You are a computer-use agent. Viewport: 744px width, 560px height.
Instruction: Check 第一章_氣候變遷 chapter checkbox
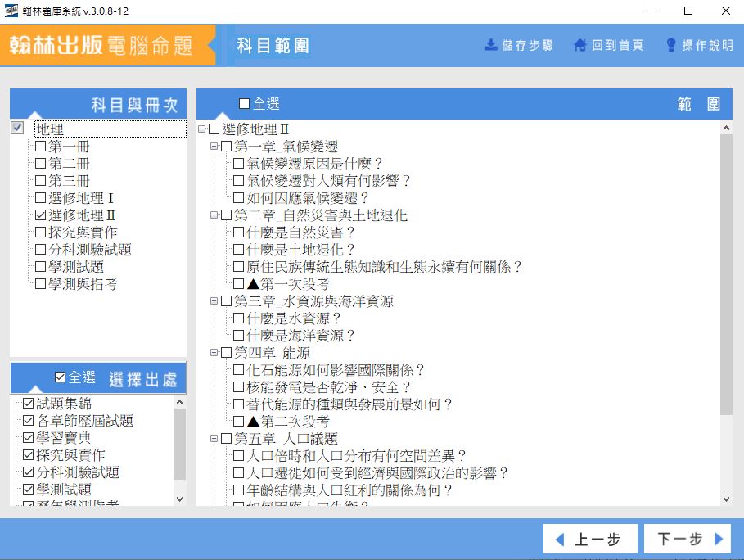227,147
